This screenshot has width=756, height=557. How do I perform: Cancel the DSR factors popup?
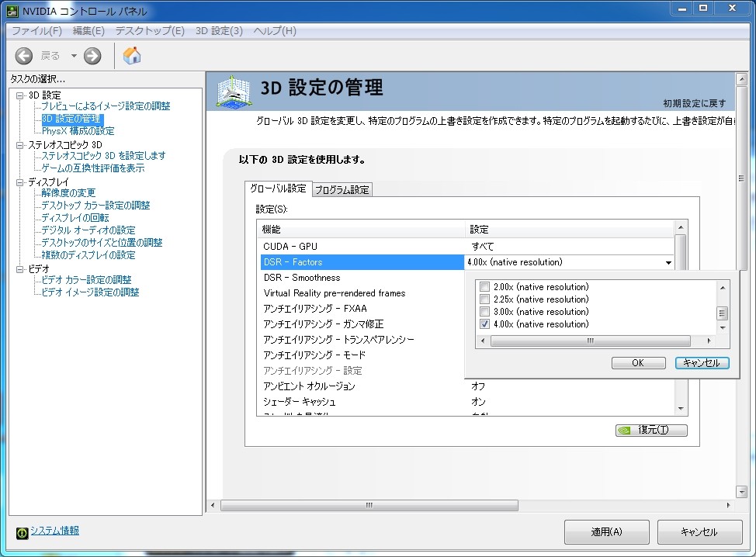point(702,363)
